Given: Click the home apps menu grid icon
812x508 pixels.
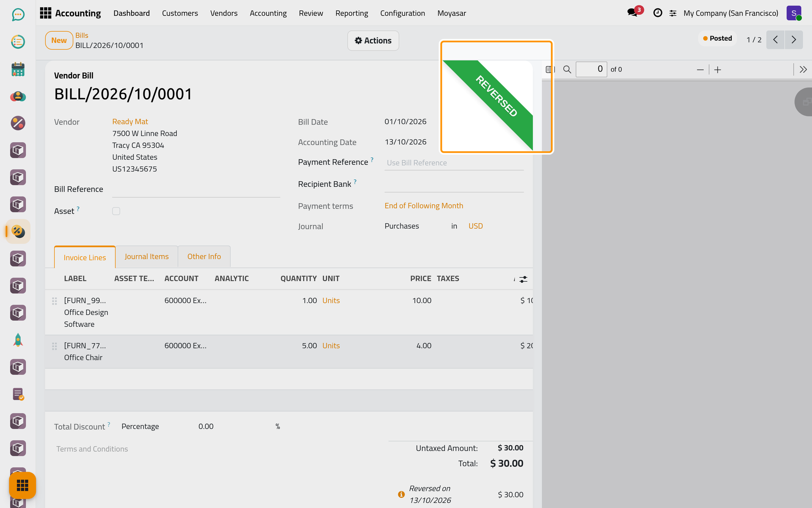Looking at the screenshot, I should [45, 13].
